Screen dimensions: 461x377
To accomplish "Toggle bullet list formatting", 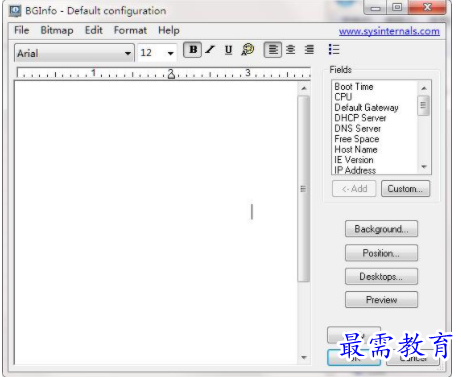I will click(x=334, y=50).
